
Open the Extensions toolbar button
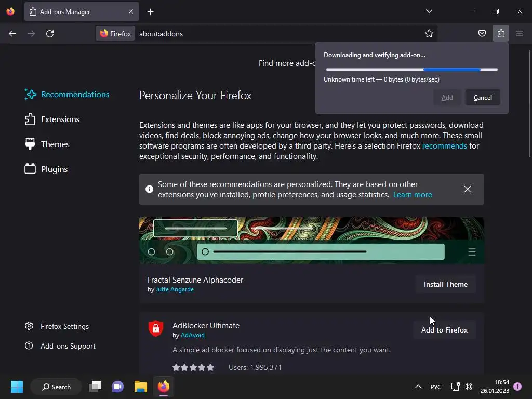[501, 33]
